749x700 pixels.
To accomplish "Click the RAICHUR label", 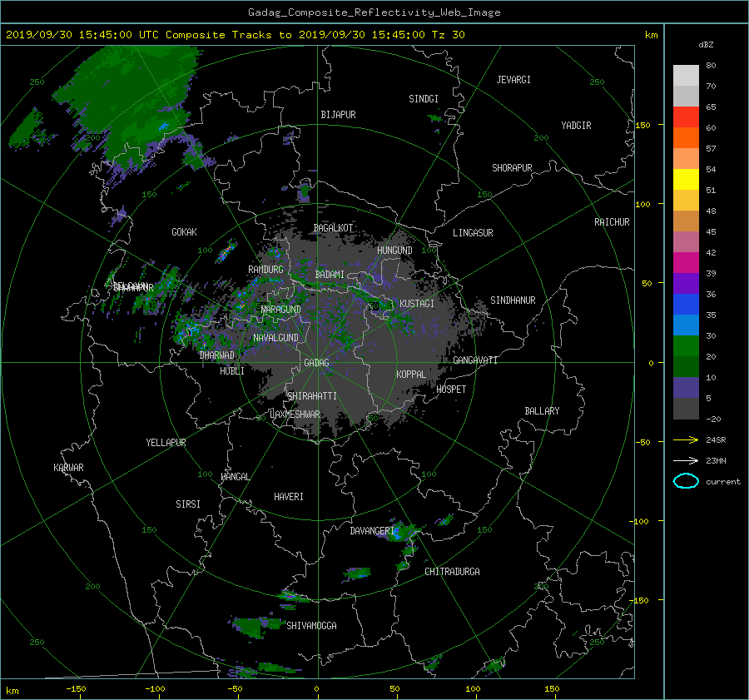I will (612, 222).
